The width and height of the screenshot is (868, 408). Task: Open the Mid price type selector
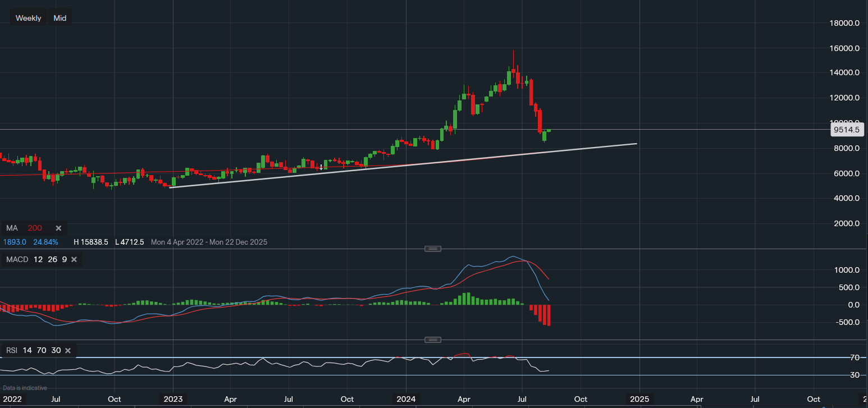click(59, 17)
